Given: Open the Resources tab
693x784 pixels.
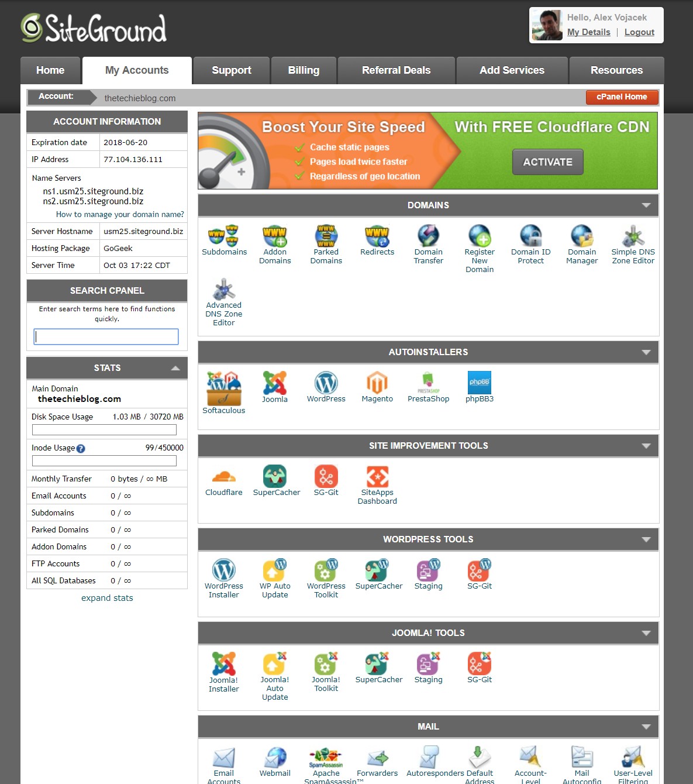Looking at the screenshot, I should 616,70.
